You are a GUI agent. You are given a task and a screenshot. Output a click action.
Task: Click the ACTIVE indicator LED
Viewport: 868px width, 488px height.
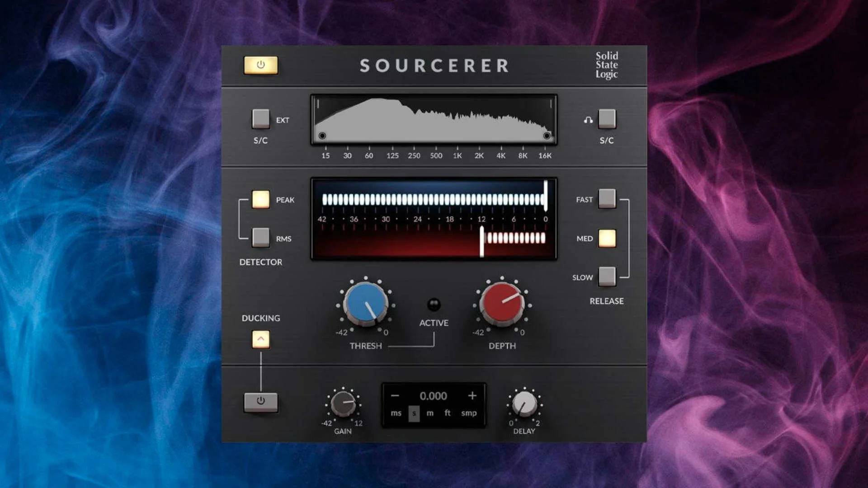pos(435,305)
